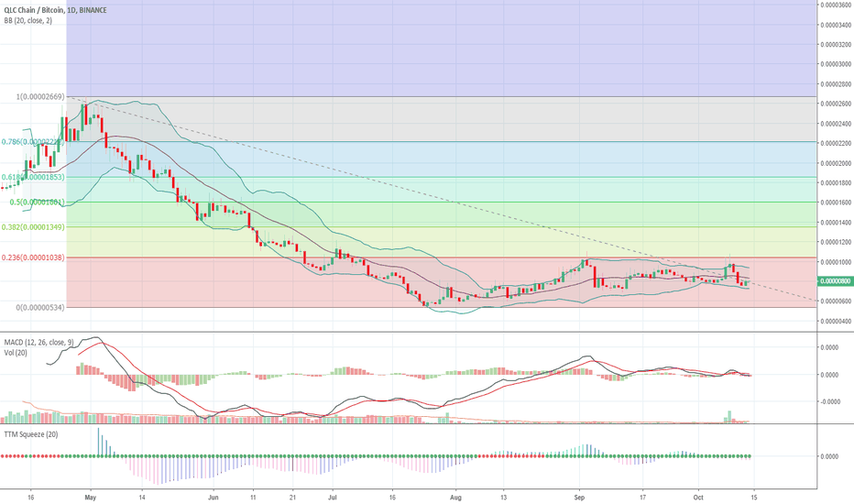This screenshot has height=504, width=854.
Task: Click the 15 date label on time axis
Action: (x=754, y=498)
